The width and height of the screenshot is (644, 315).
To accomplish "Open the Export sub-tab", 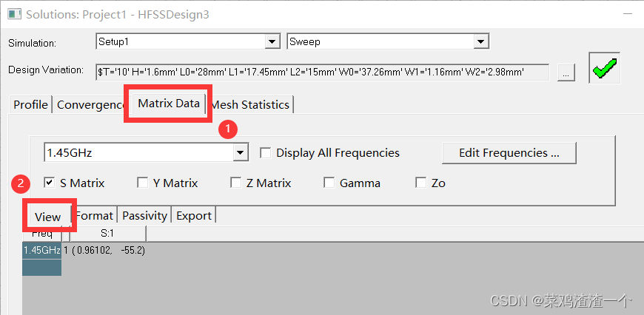I will [194, 216].
